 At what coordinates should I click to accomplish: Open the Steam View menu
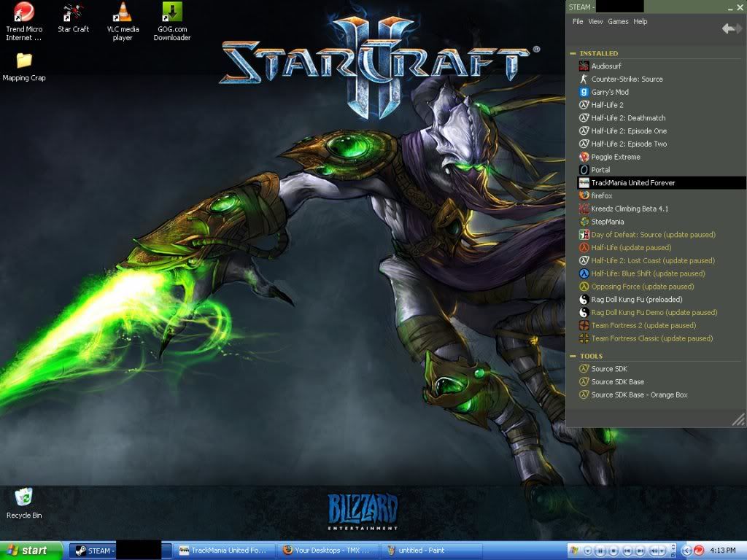coord(595,21)
